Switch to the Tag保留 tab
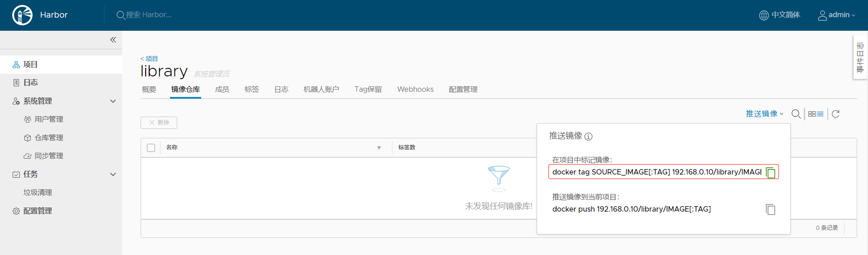 pyautogui.click(x=368, y=90)
